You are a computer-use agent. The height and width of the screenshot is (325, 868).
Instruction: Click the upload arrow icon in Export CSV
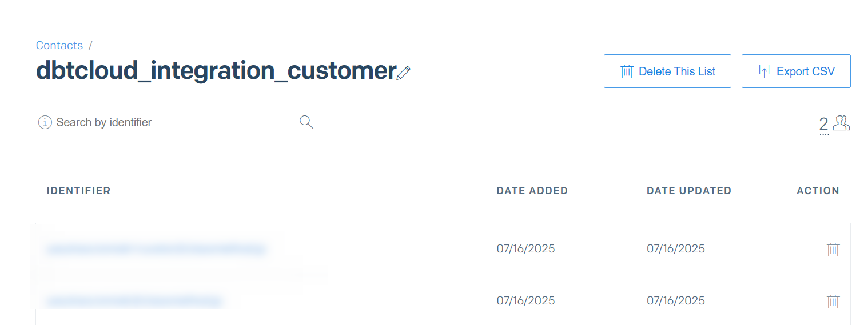pos(764,71)
